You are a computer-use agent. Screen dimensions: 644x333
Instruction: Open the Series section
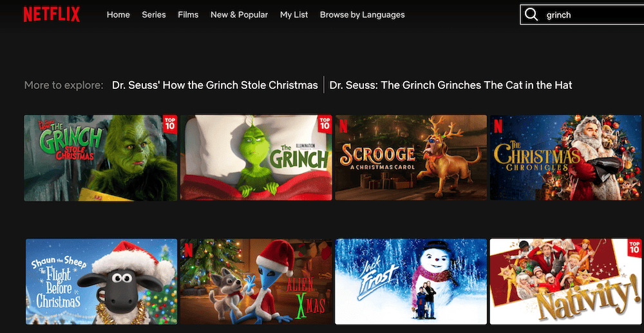pos(154,15)
